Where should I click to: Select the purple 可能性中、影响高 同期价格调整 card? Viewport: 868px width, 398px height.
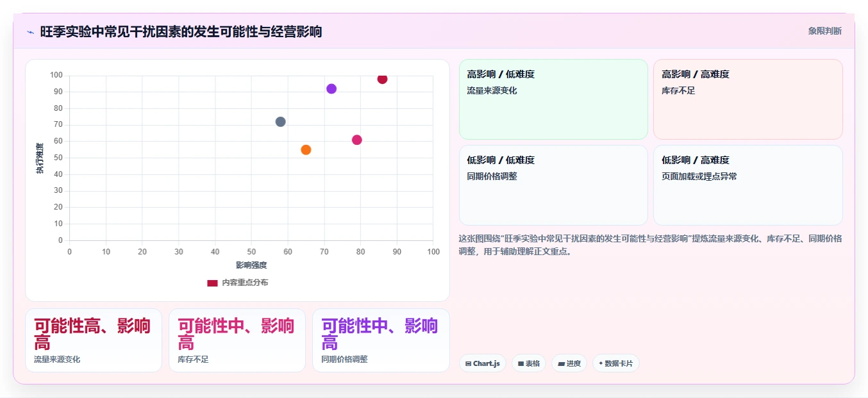pos(381,340)
